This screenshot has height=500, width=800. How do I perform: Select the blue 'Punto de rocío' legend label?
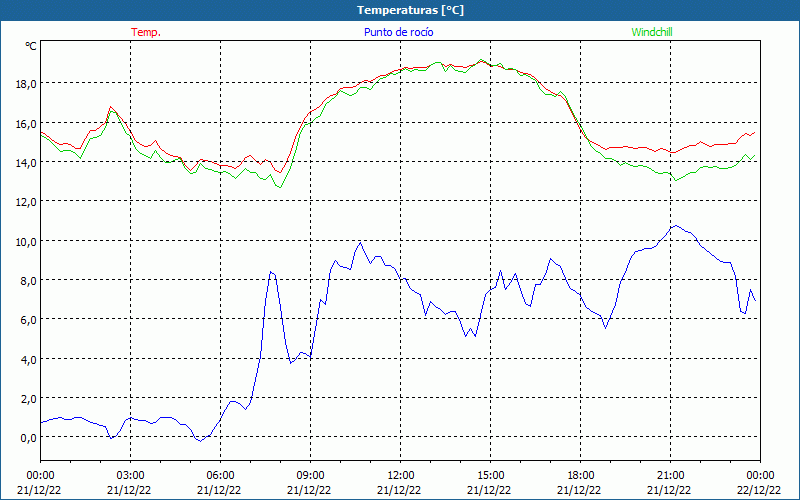pos(398,32)
